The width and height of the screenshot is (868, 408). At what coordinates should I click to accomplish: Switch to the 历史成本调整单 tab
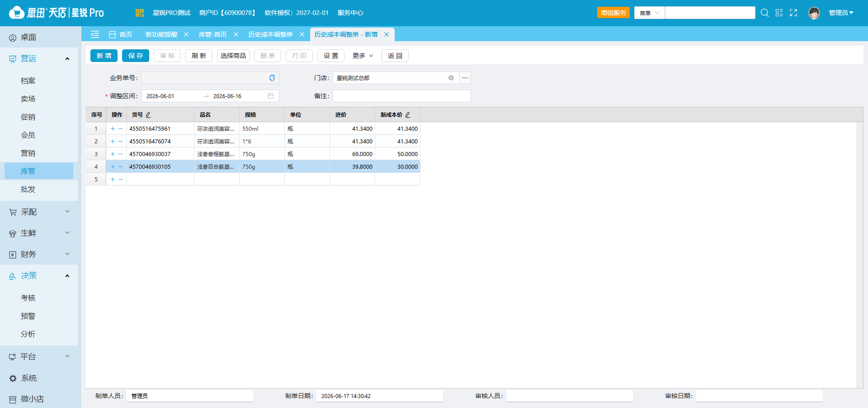point(270,34)
